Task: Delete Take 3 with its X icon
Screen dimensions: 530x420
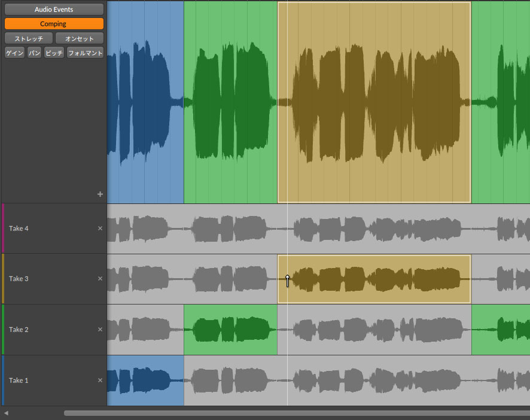Action: click(100, 279)
